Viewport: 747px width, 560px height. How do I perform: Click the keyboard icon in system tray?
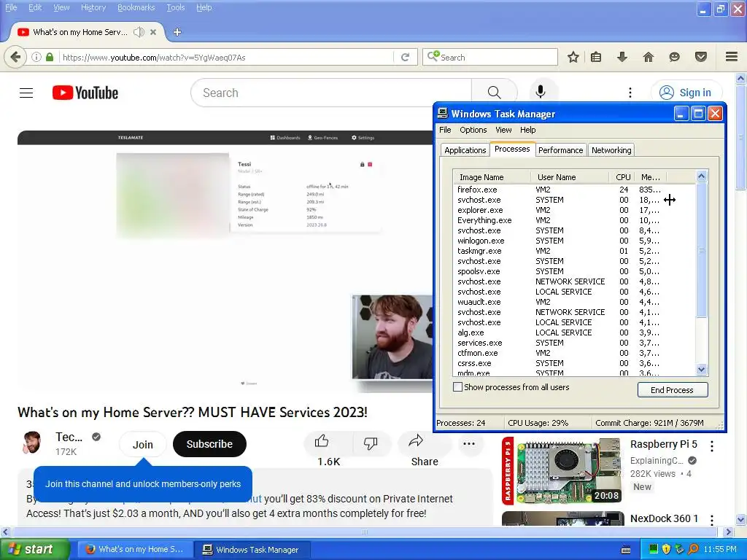626,550
